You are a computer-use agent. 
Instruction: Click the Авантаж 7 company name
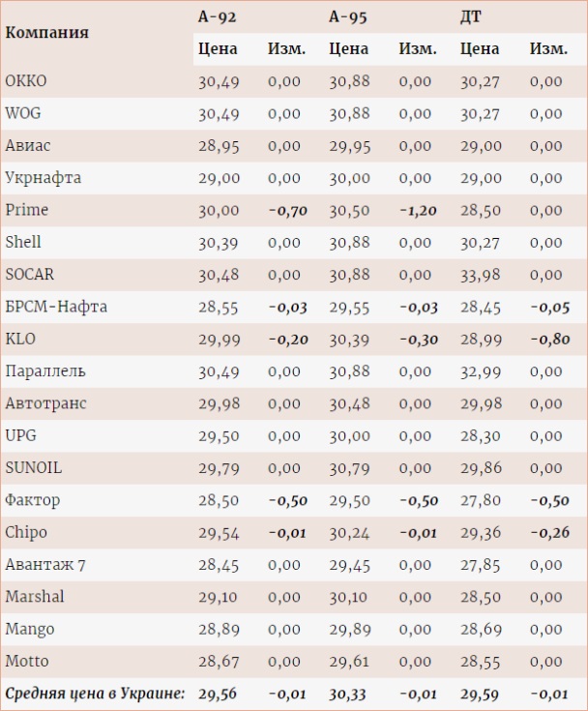click(45, 565)
